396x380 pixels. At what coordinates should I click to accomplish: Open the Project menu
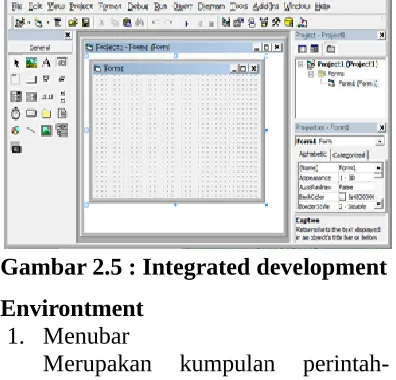coord(81,6)
